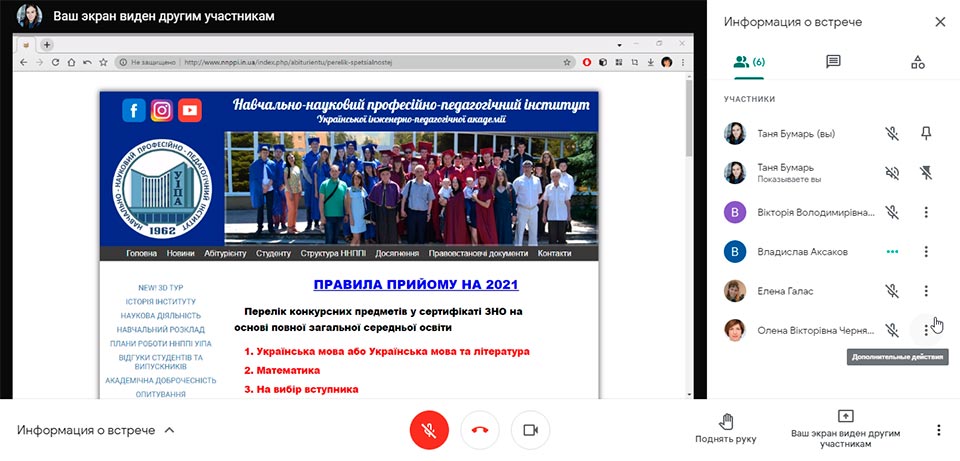Open a new browser tab with plus
Viewport: 960px width, 461px height.
click(x=47, y=45)
